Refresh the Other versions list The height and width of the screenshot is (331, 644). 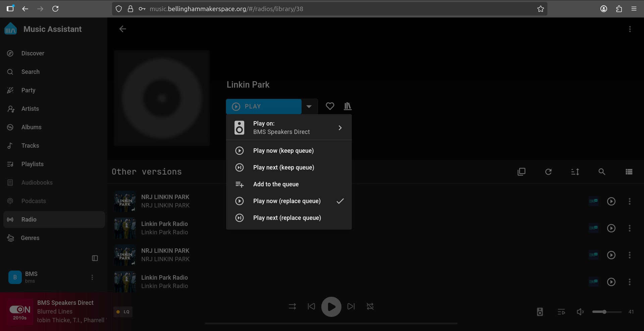548,172
